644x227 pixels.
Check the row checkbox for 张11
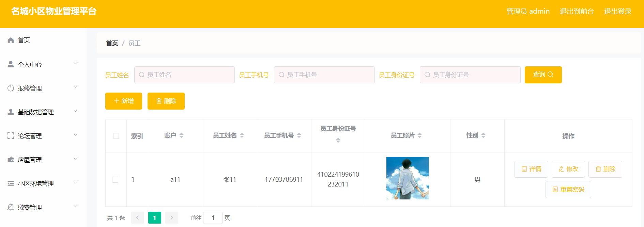coord(115,179)
